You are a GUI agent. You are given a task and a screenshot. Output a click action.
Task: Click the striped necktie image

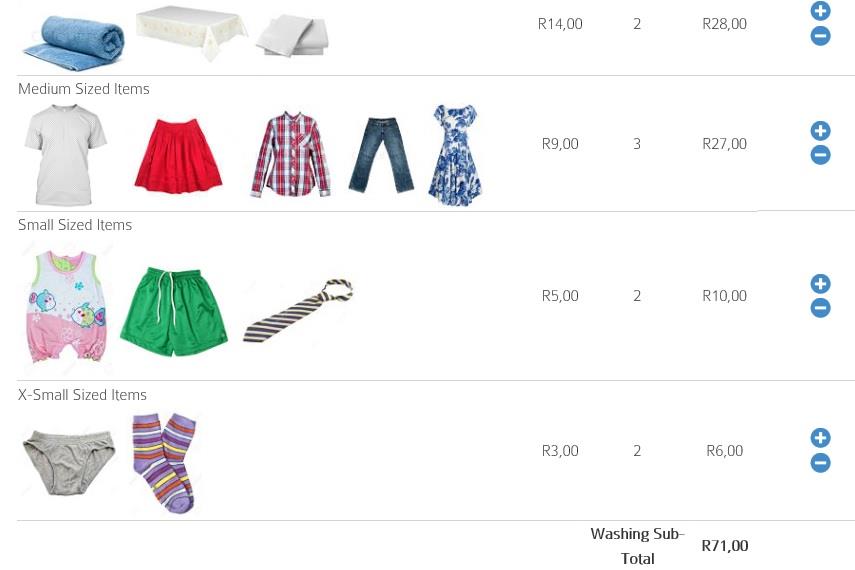[x=298, y=310]
